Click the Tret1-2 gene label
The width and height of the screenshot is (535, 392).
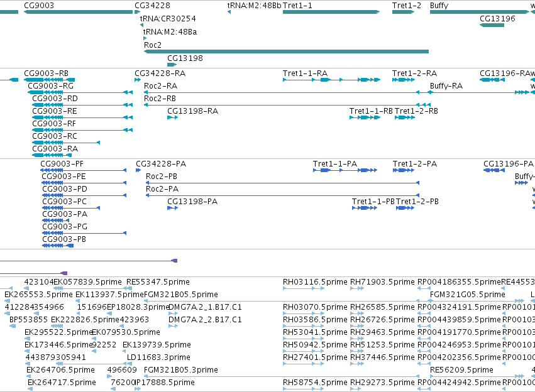[406, 6]
